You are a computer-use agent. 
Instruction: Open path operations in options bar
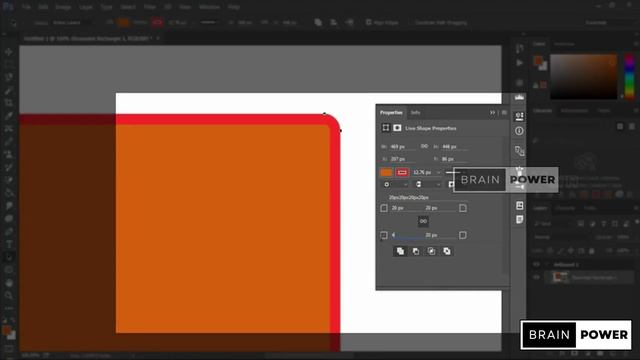(x=318, y=22)
